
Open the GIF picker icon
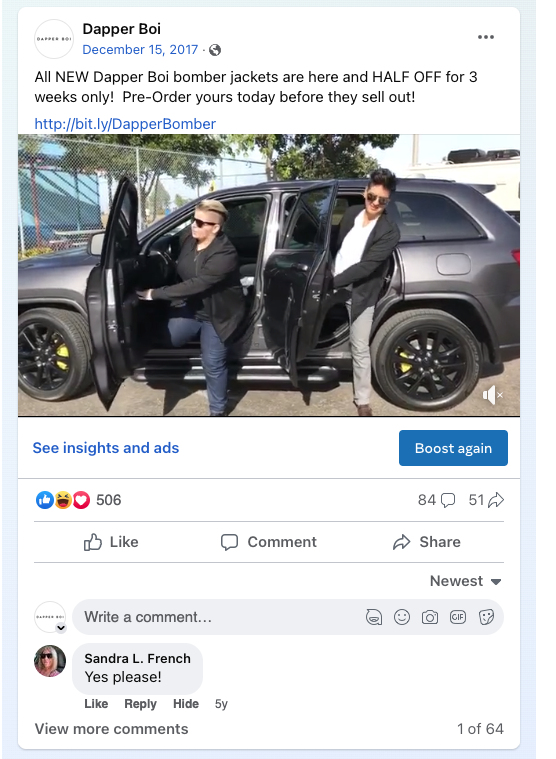pos(458,617)
